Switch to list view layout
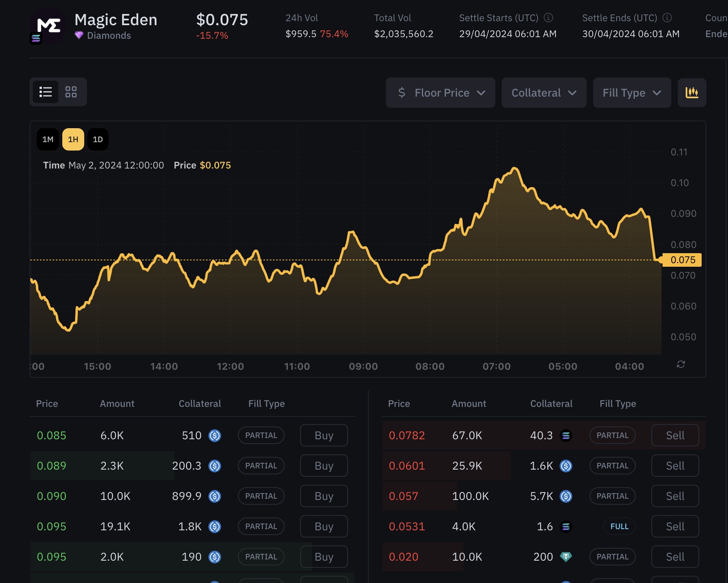728x583 pixels. pyautogui.click(x=45, y=92)
